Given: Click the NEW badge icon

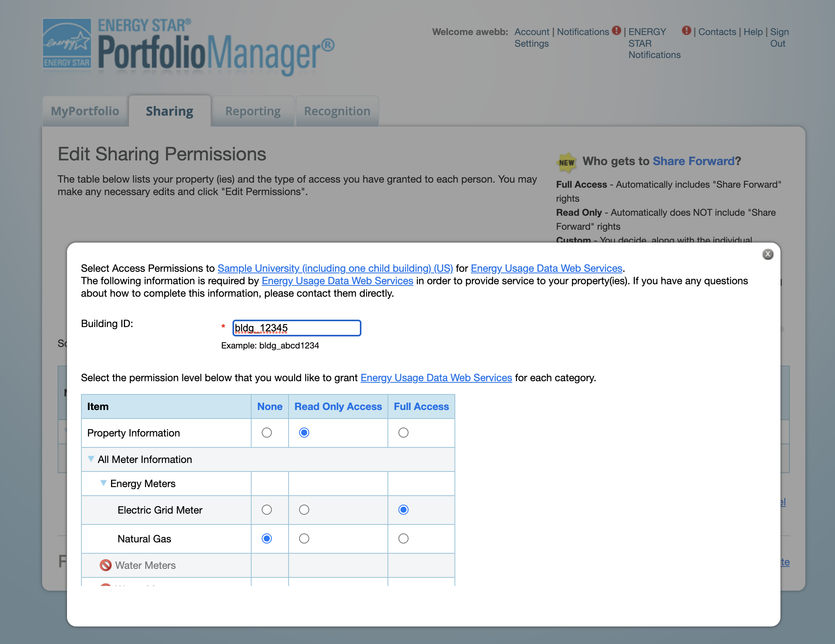Looking at the screenshot, I should (x=567, y=162).
